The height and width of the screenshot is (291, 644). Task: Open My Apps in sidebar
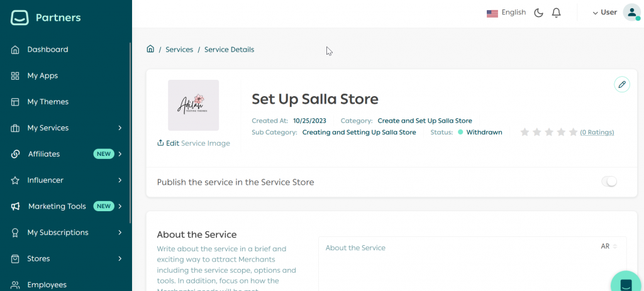(42, 76)
